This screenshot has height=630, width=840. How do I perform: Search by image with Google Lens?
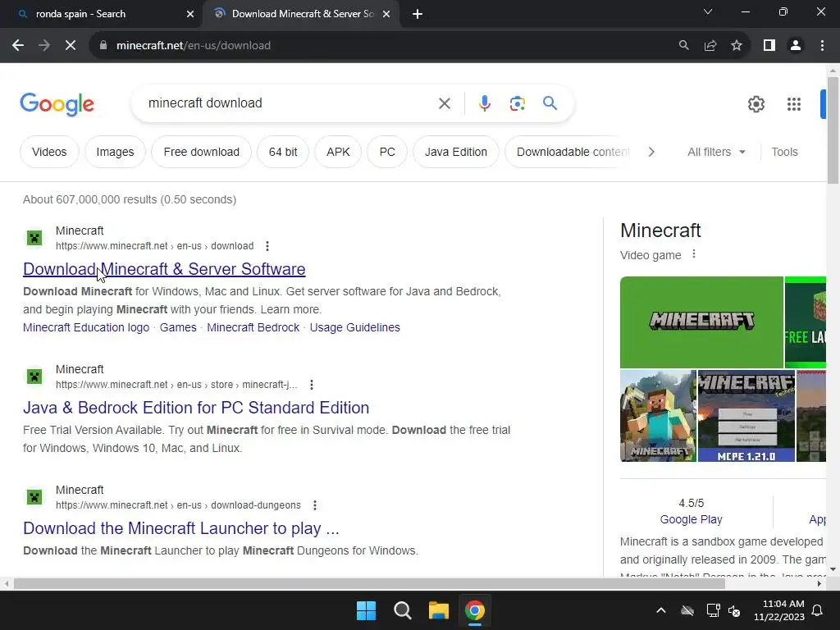click(x=517, y=103)
